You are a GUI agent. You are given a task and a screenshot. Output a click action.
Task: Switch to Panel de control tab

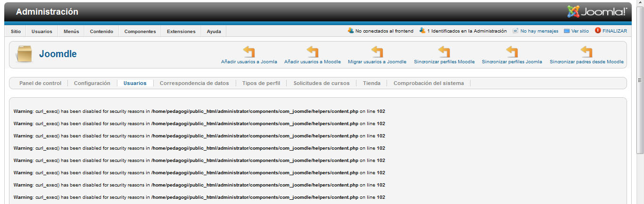pyautogui.click(x=40, y=83)
